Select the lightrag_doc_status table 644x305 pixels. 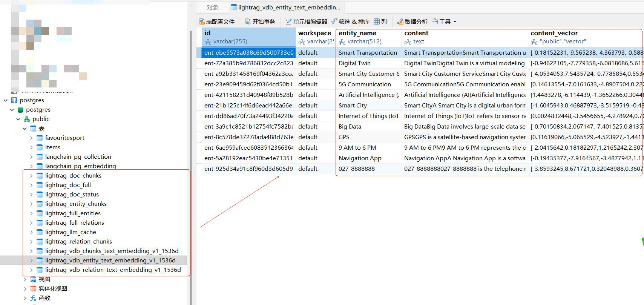[x=72, y=195]
